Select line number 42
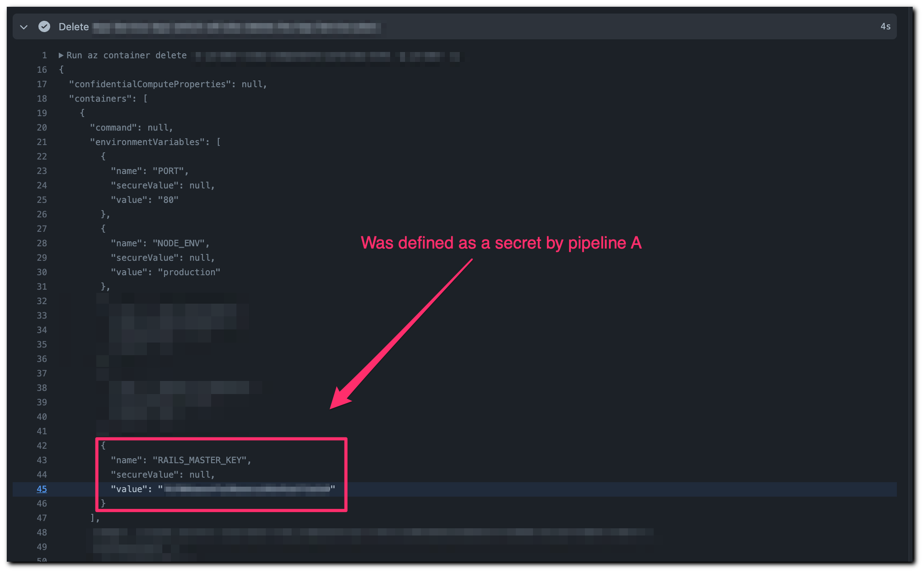Viewport: 924px width, 573px height. pos(42,446)
